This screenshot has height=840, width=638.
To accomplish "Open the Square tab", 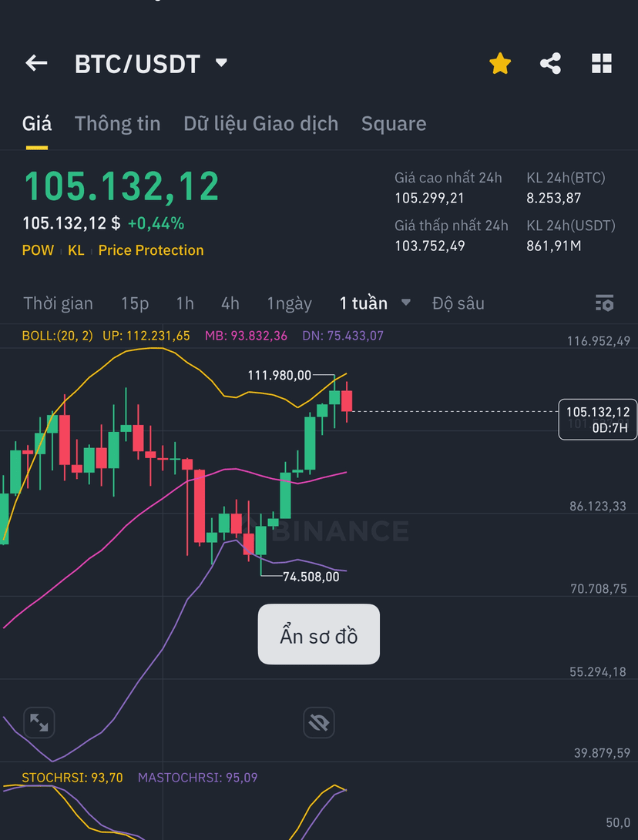I will coord(394,124).
